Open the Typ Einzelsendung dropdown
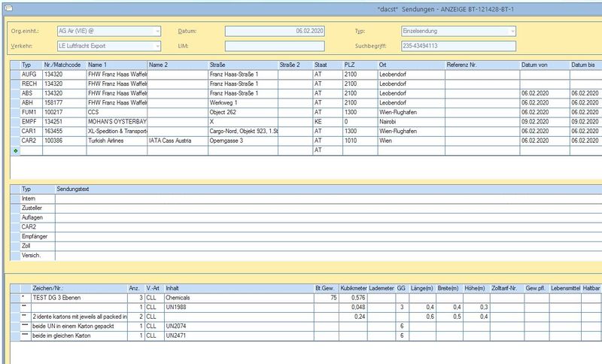This screenshot has height=364, width=602. (512, 31)
